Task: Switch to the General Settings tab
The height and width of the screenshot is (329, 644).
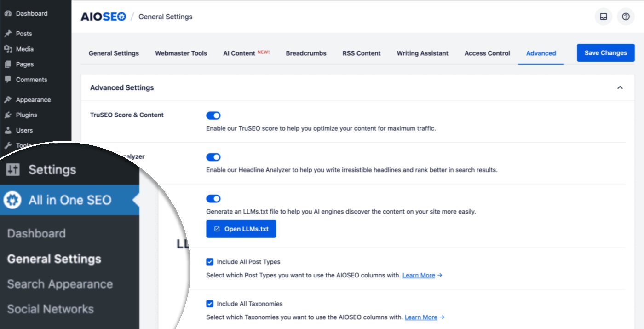Action: [x=114, y=53]
